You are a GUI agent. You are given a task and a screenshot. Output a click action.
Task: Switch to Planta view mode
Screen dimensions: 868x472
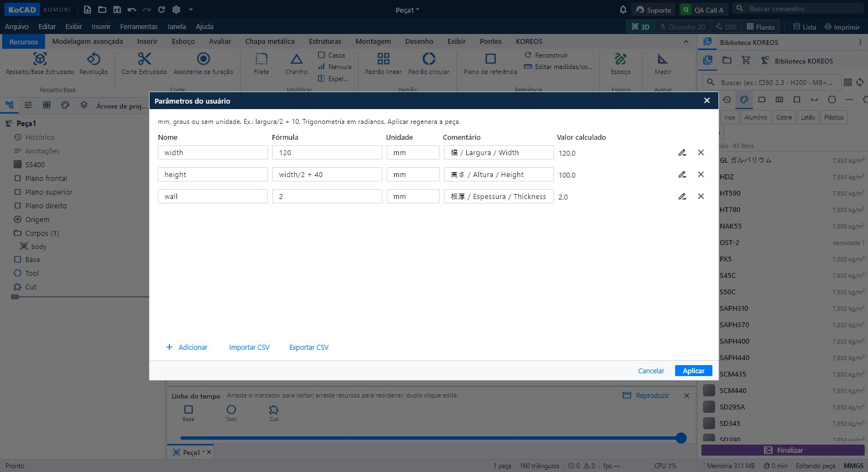click(761, 26)
